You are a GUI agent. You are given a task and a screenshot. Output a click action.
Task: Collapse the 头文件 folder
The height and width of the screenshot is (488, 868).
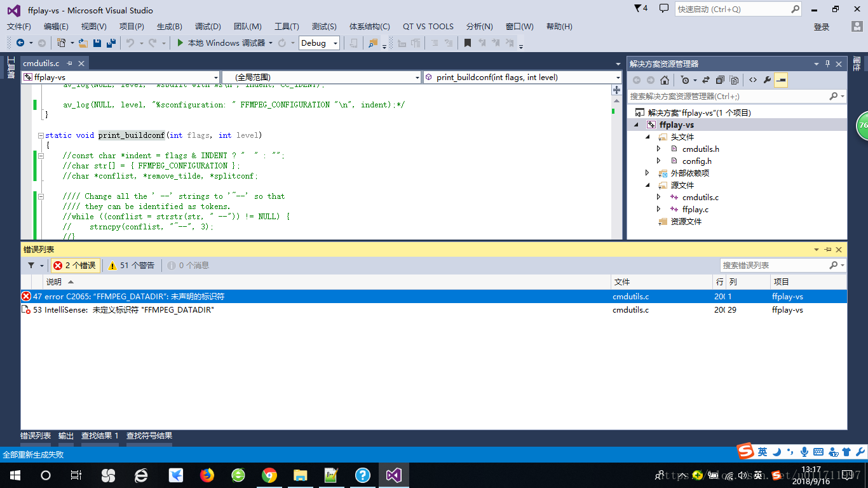(648, 137)
